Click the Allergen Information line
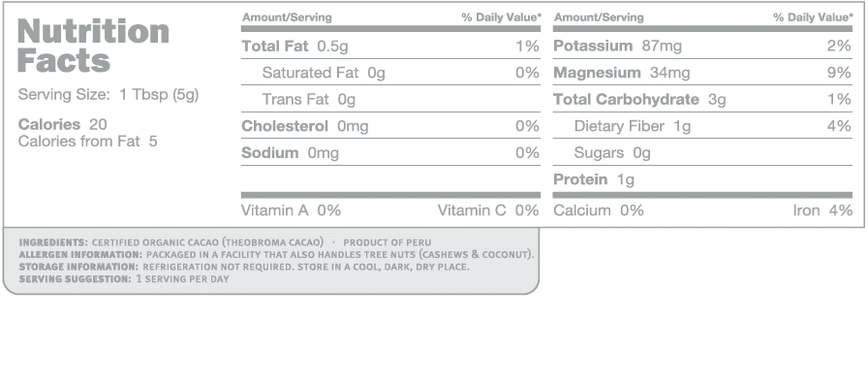 pyautogui.click(x=276, y=255)
